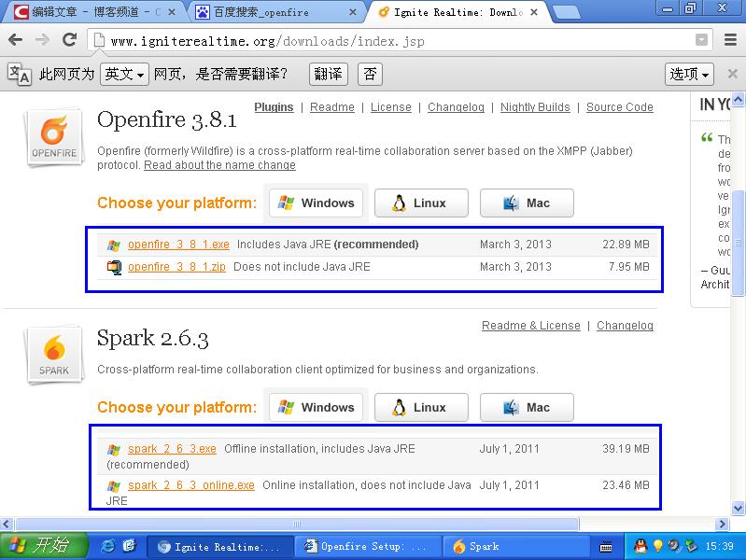Click the horizontal scrollbar left arrow
This screenshot has height=560, width=746.
point(7,525)
